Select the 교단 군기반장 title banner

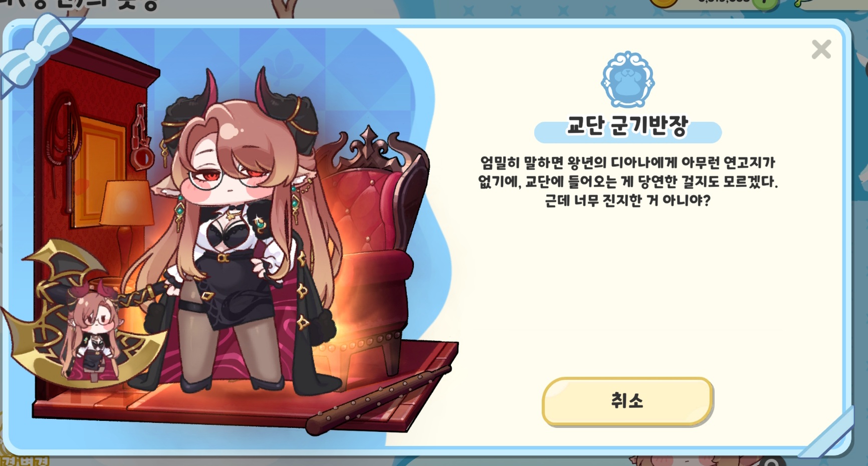pyautogui.click(x=627, y=127)
